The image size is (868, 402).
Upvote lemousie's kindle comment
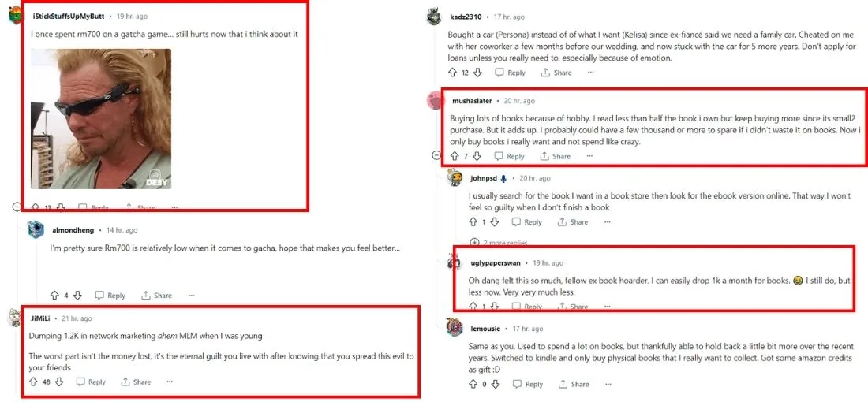click(473, 384)
